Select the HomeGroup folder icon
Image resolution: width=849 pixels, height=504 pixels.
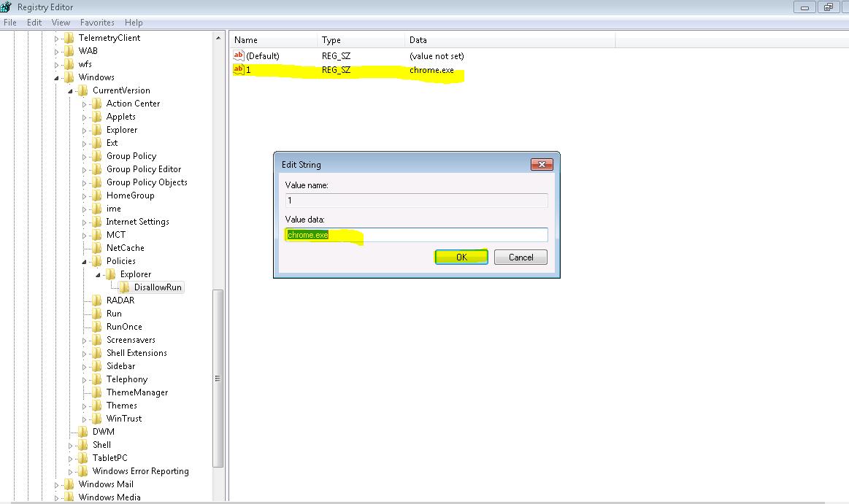point(97,195)
